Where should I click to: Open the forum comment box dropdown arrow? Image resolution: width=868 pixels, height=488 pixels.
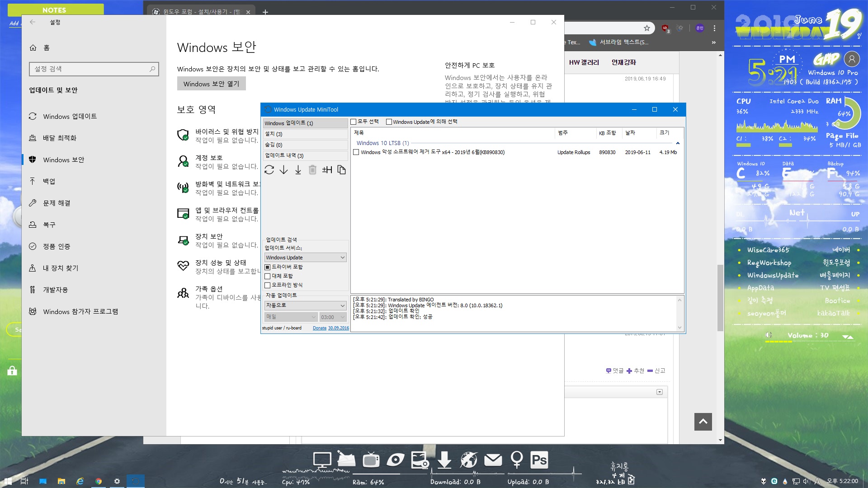pos(660,392)
